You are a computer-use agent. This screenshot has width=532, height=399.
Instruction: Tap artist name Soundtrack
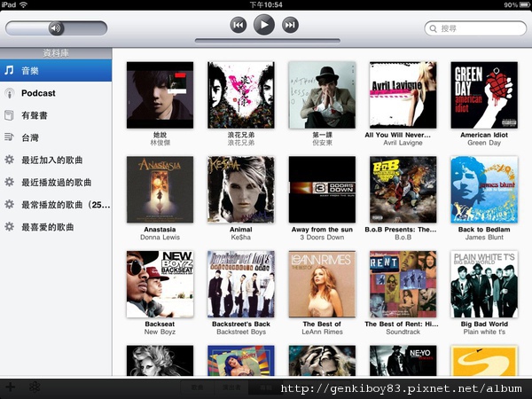pos(403,332)
